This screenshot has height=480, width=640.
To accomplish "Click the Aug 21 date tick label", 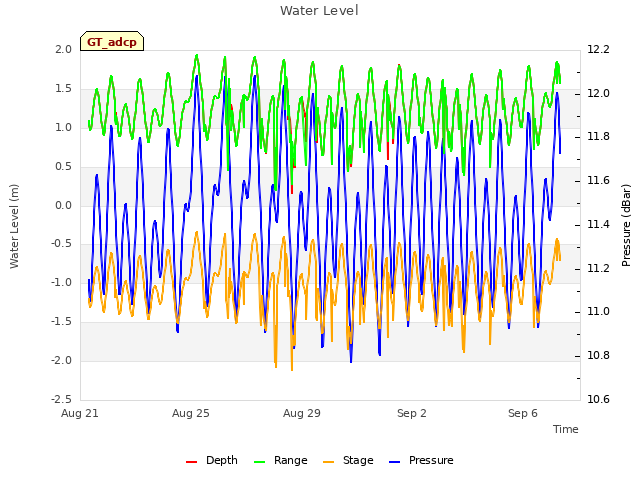I will point(80,413).
